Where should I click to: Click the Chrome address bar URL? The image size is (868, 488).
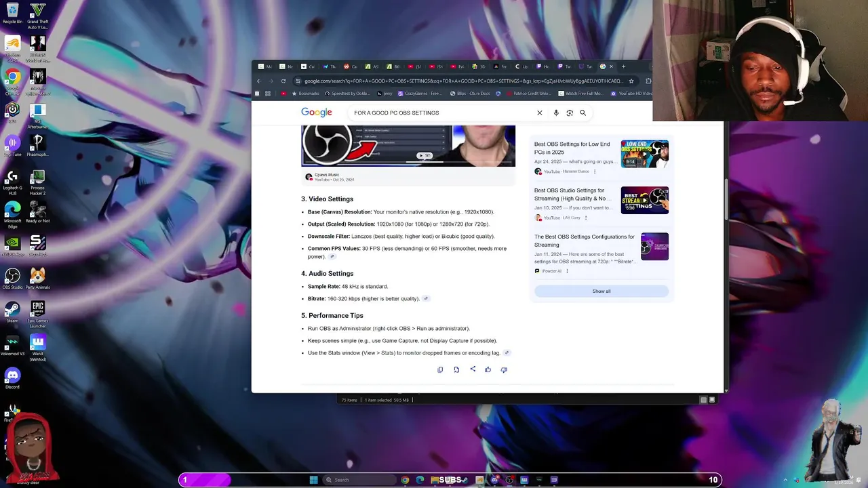462,81
